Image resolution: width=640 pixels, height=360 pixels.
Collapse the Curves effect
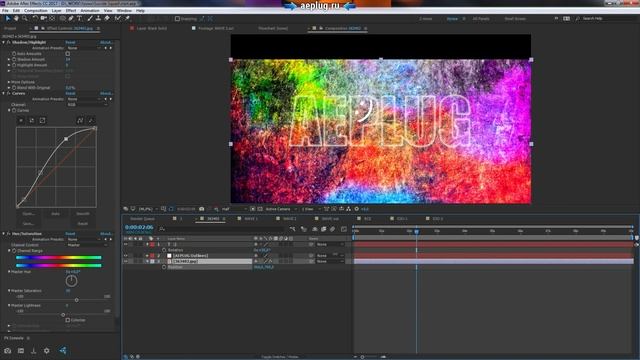coord(4,93)
